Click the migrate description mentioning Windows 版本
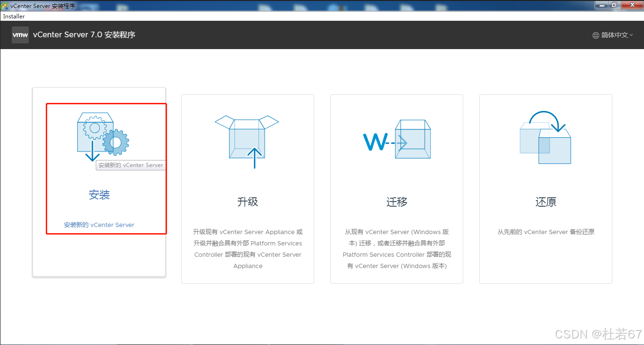The image size is (644, 345). pos(397,249)
